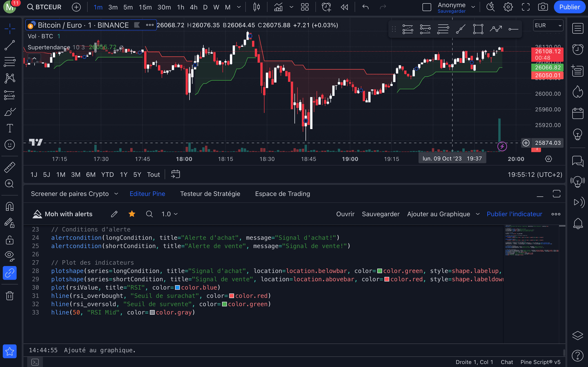Select the text annotation tool
Viewport: 588px width, 367px height.
point(10,128)
